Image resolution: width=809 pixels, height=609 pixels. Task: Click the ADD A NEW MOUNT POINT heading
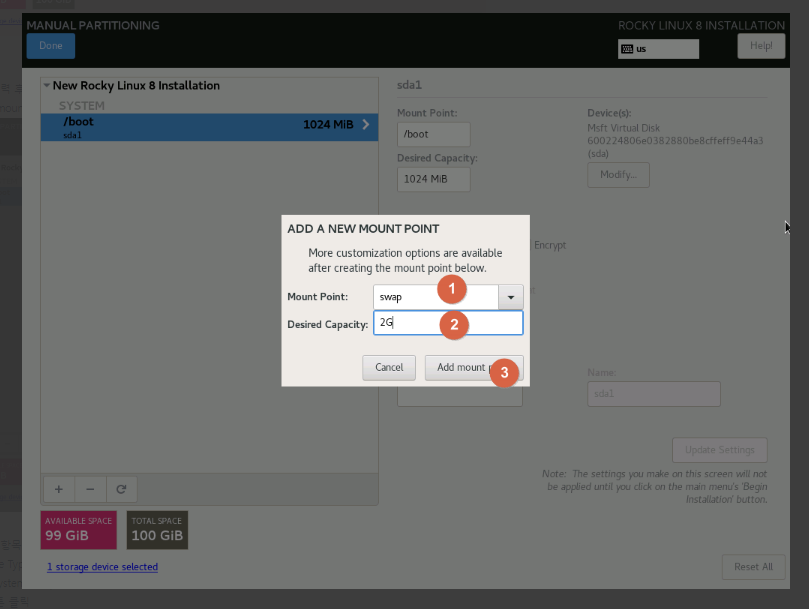click(x=363, y=229)
